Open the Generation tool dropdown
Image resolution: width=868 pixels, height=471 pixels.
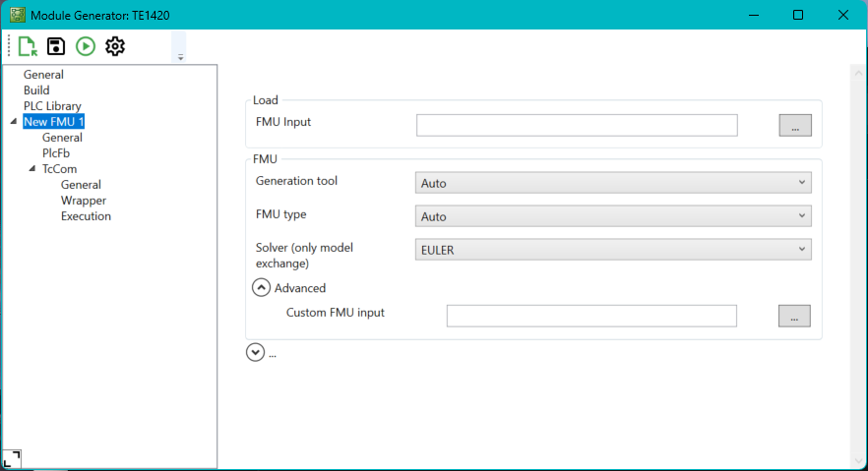(x=613, y=183)
